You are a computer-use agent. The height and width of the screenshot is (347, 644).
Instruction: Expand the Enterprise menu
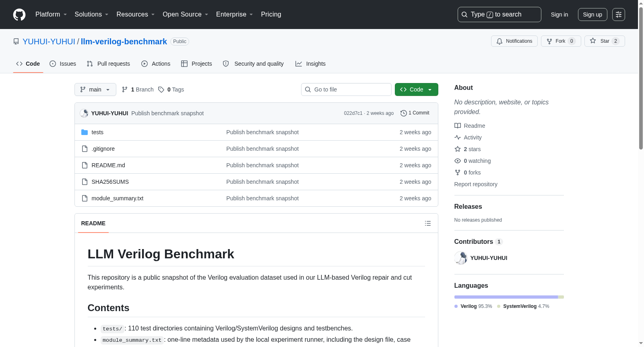(x=235, y=15)
